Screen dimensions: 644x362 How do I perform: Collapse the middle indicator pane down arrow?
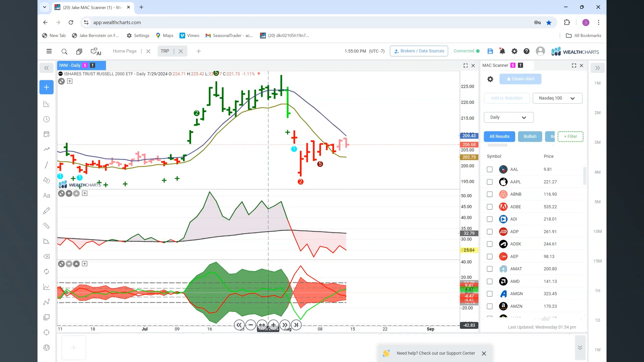click(69, 193)
